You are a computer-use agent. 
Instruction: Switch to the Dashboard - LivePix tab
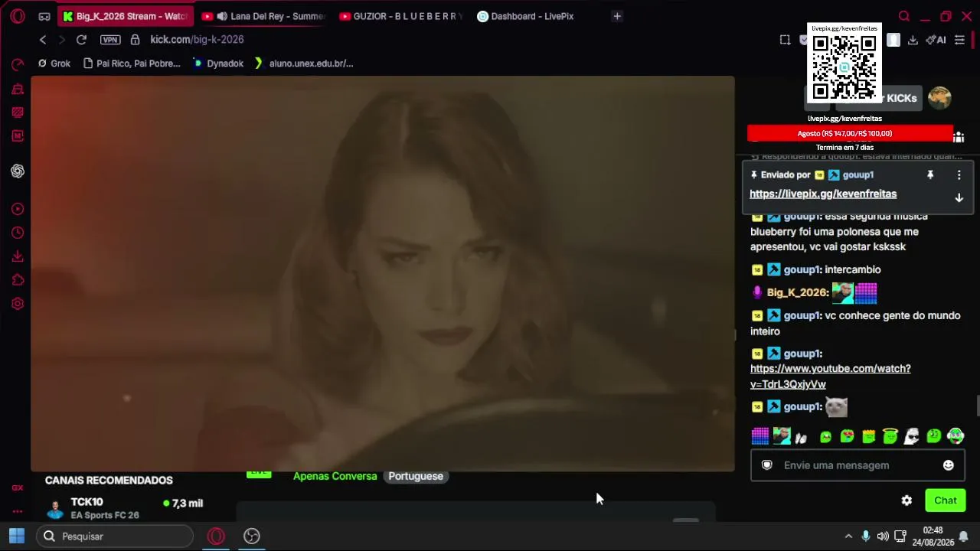[531, 16]
